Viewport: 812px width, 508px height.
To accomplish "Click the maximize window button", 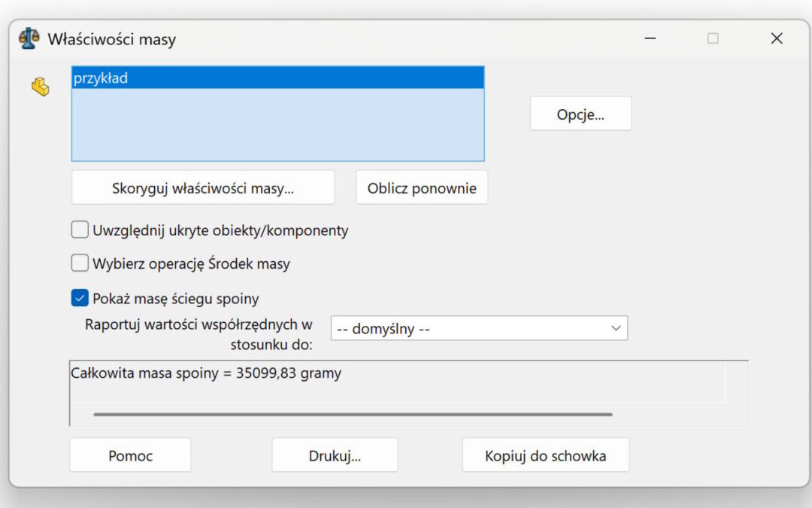I will point(713,38).
